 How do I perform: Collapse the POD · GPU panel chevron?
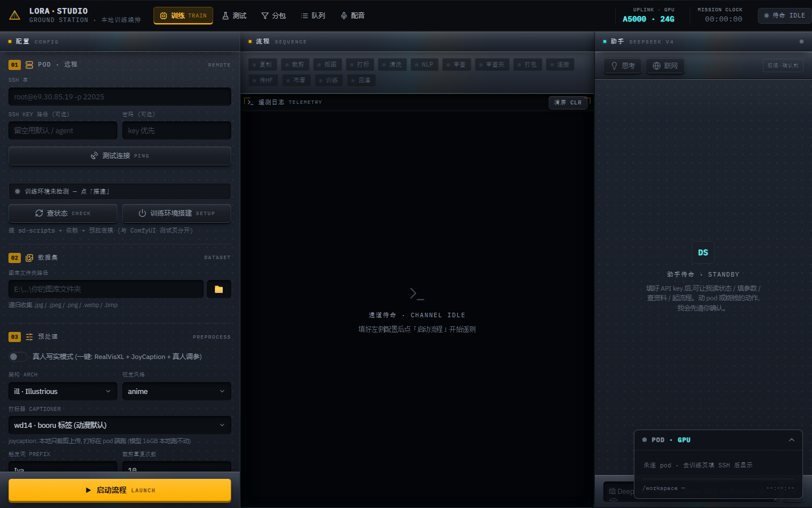pos(792,440)
